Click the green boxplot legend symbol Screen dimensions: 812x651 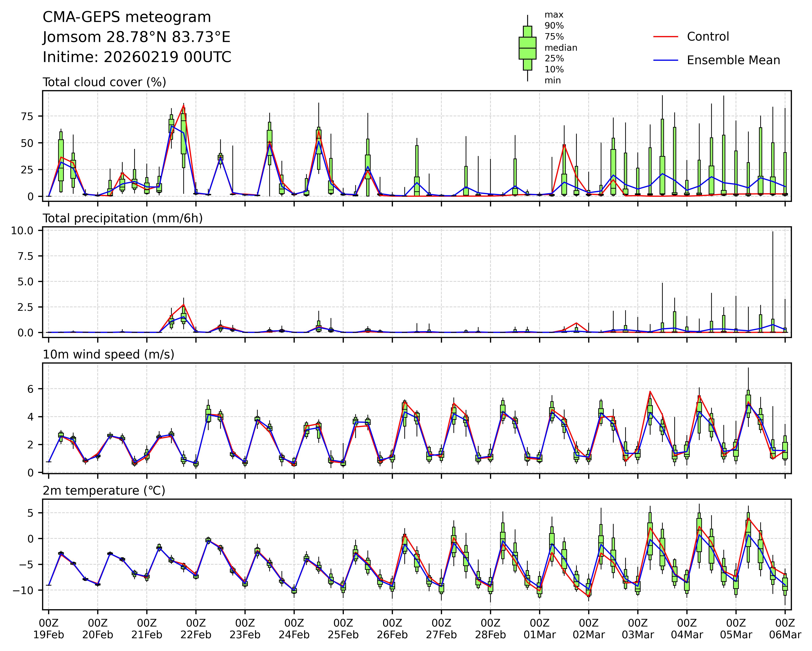[x=527, y=48]
